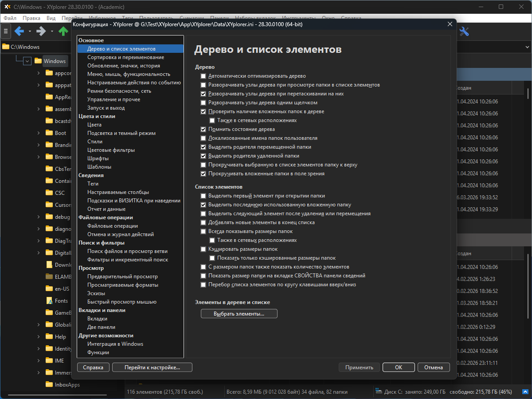Screen dimensions: 532x399
Task: Click the disk C: drive status bar icon
Action: pyautogui.click(x=378, y=392)
